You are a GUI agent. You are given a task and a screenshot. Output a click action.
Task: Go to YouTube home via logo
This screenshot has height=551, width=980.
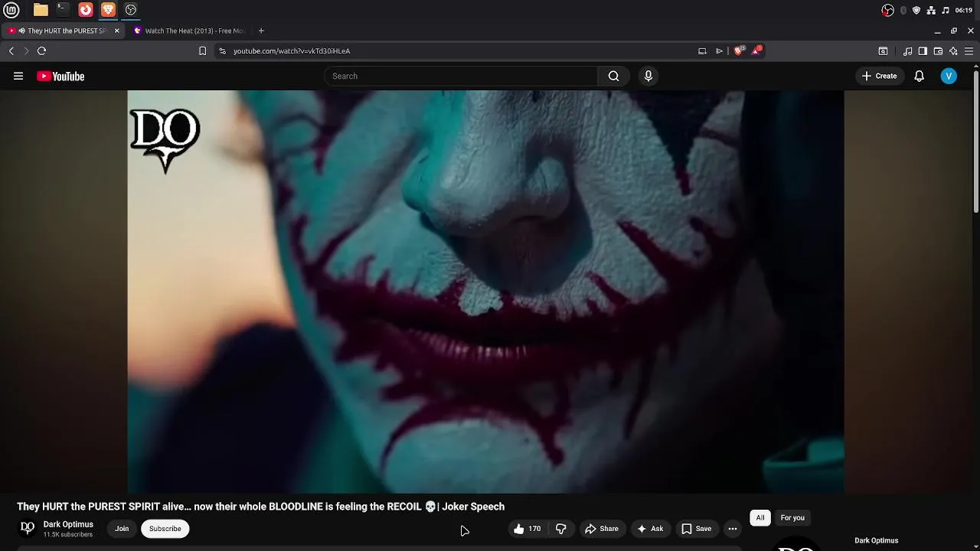coord(60,76)
